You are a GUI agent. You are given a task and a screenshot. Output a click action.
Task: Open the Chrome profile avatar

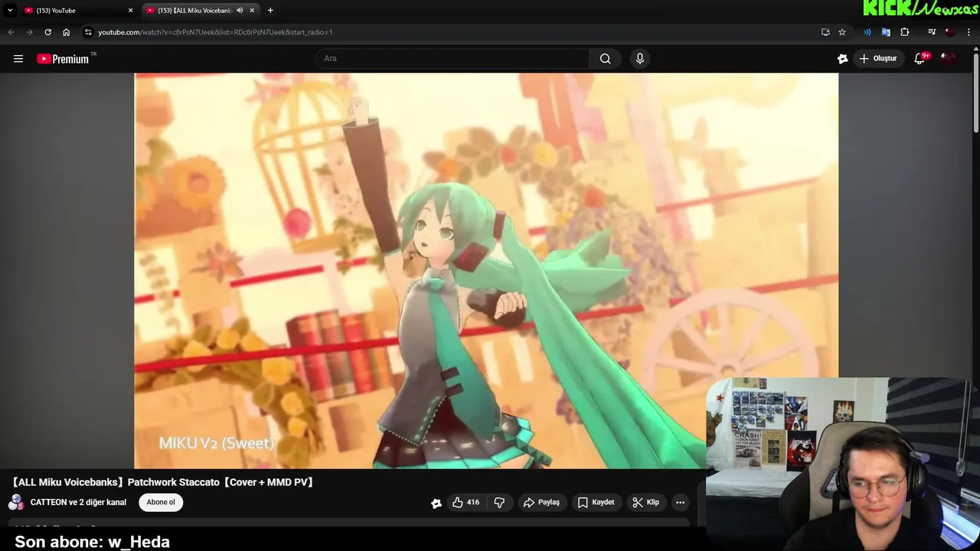pyautogui.click(x=950, y=32)
